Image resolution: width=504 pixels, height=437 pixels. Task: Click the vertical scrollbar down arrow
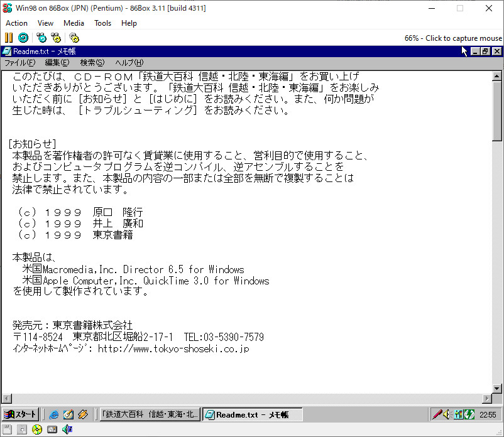(x=497, y=389)
